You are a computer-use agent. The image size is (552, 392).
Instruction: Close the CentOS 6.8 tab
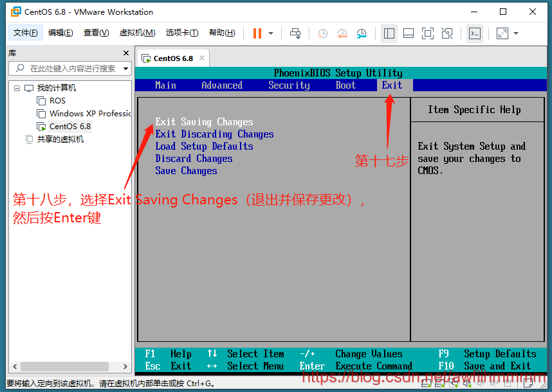coord(202,58)
